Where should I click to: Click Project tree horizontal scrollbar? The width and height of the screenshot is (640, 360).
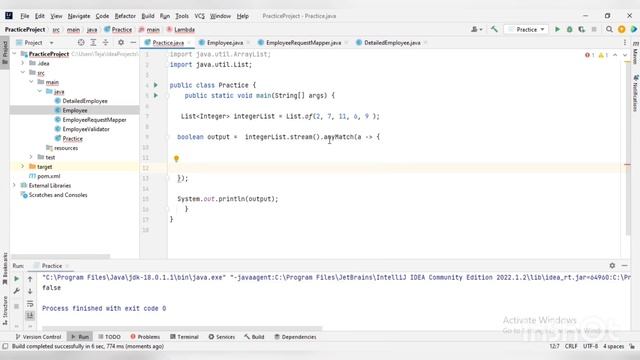coord(60,256)
